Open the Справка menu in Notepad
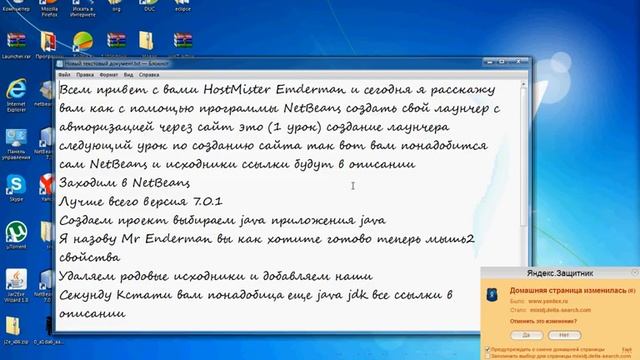This screenshot has width=640, height=360. tap(149, 75)
